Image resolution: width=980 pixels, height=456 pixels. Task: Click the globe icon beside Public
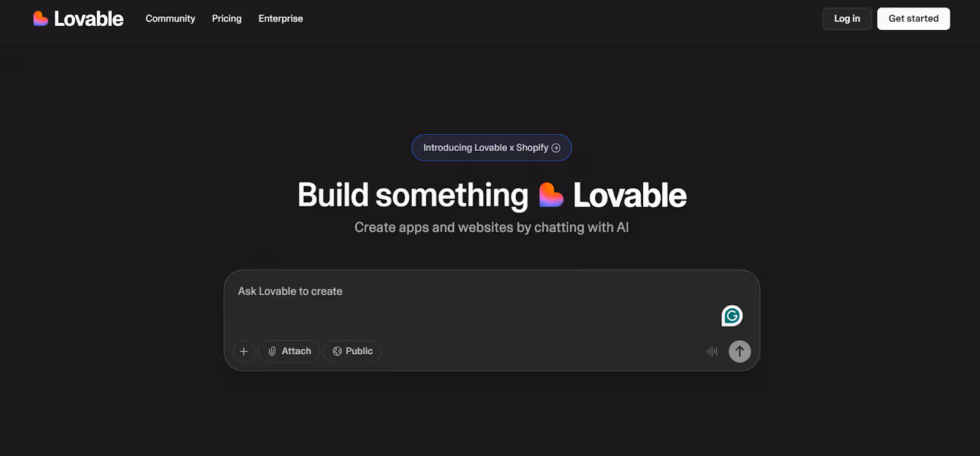[x=337, y=351]
